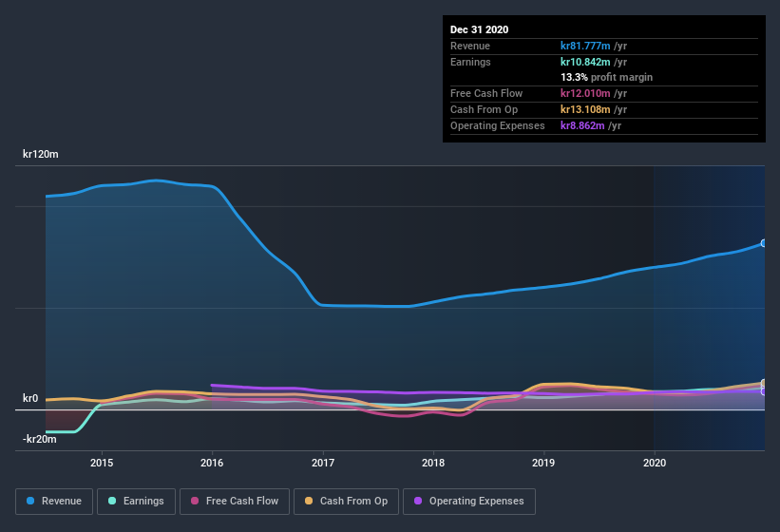
Task: Toggle the Cash From Op legend series
Action: coord(346,502)
